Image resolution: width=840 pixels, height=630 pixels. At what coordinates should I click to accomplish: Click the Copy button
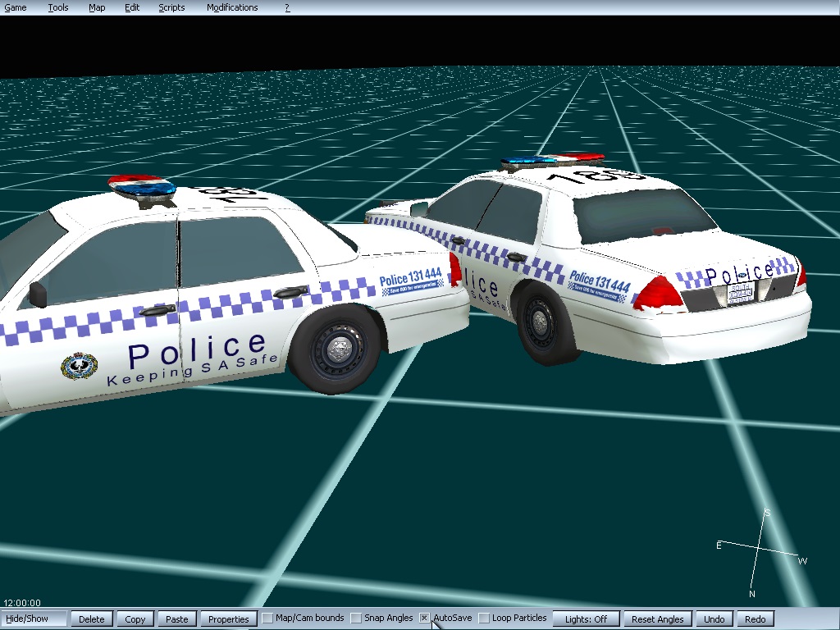click(135, 619)
